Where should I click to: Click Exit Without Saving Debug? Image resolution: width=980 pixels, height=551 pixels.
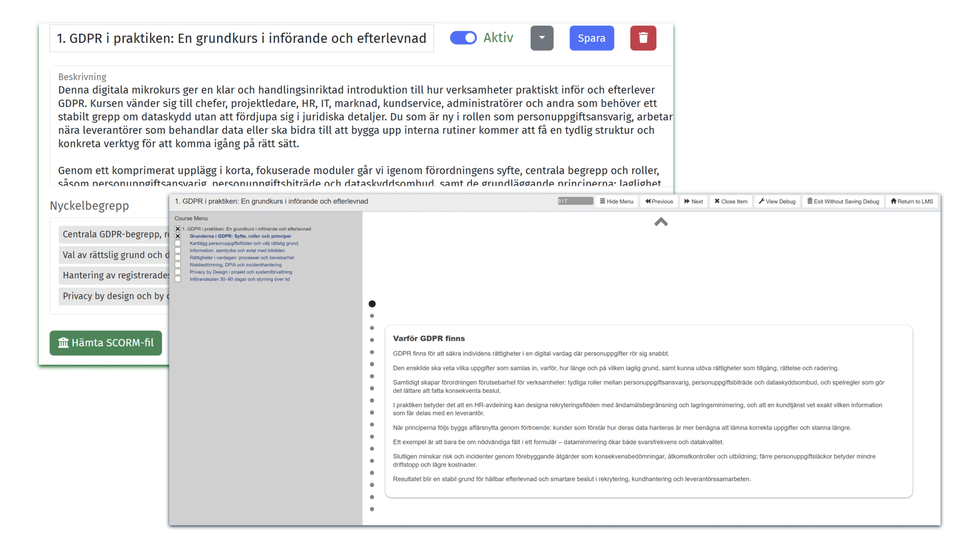pos(843,201)
